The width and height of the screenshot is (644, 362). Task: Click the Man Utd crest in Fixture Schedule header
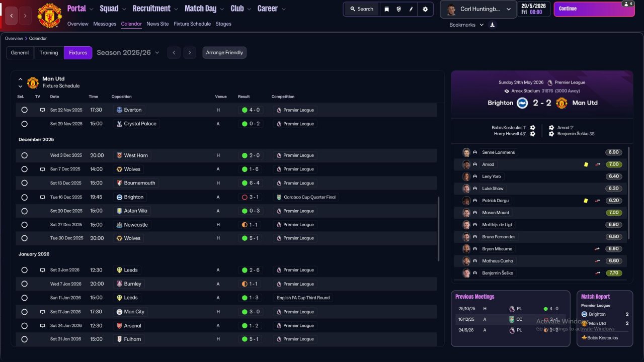[33, 82]
